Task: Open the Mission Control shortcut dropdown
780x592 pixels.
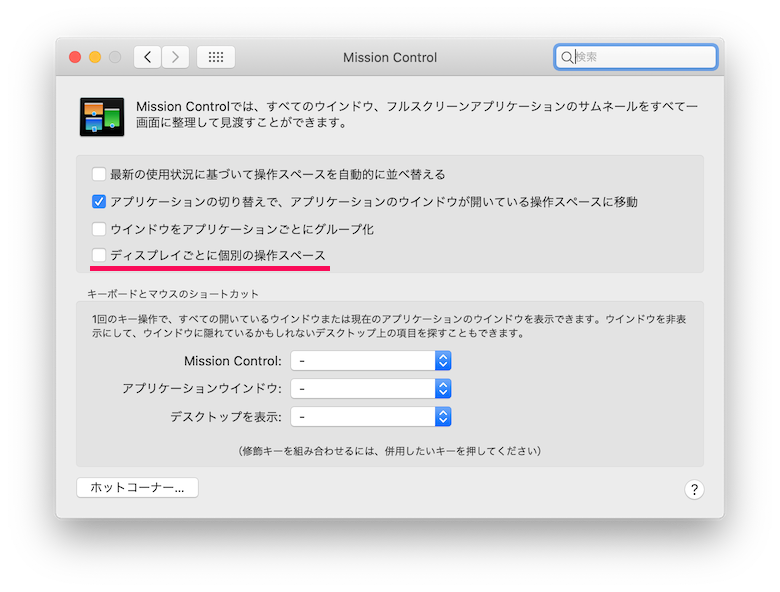Action: tap(371, 361)
